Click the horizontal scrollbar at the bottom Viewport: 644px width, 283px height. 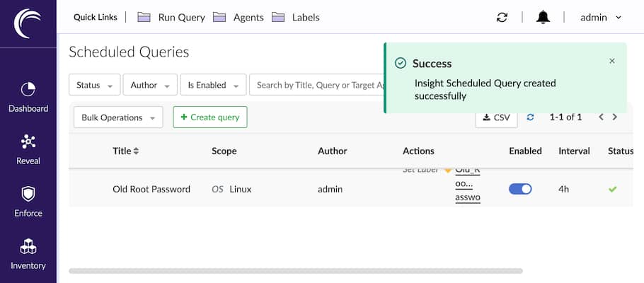pos(295,271)
